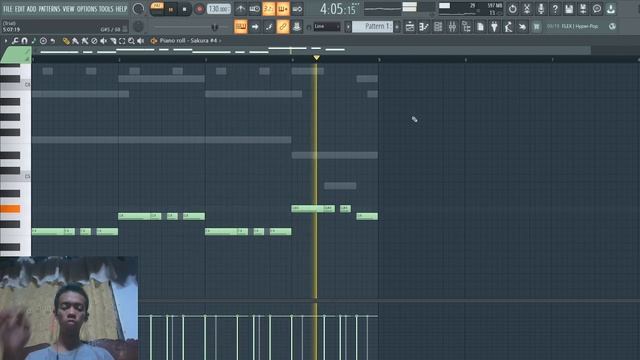Screen dimensions: 640x360
Task: Select the Draw pencil tool
Action: (66, 41)
